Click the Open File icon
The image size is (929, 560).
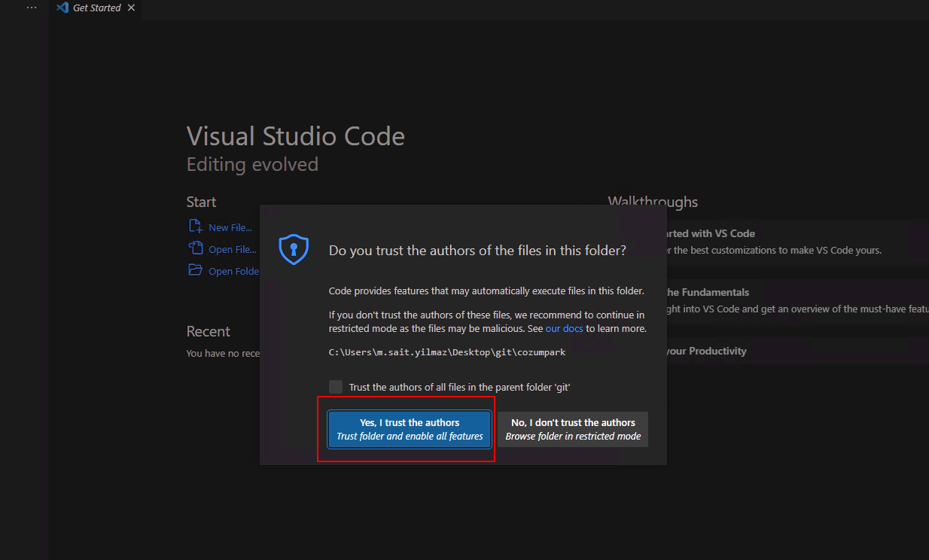(x=195, y=248)
